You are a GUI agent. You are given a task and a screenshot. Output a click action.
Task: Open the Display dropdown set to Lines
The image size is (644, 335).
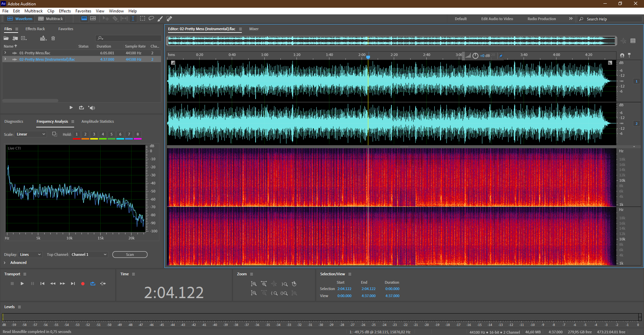(x=30, y=255)
